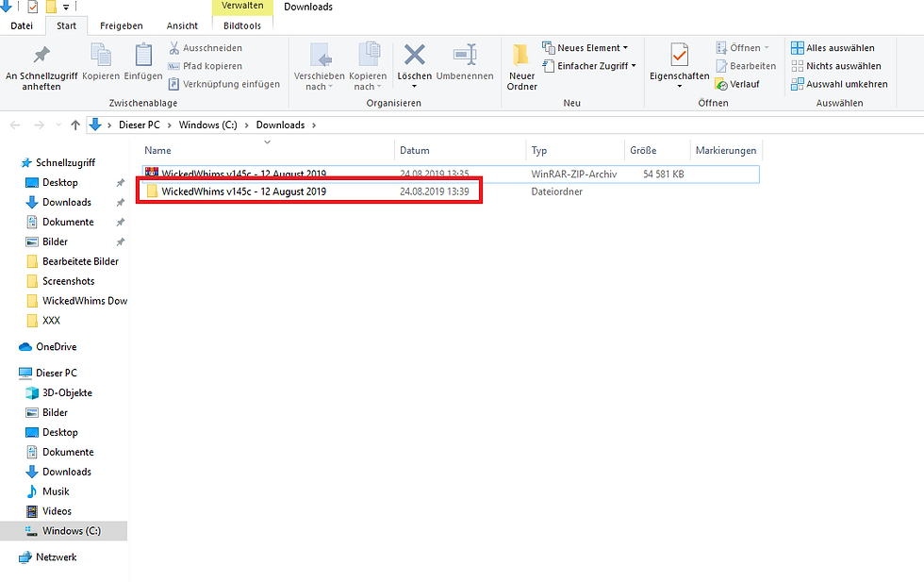Click Öffnen in the ribbon
Viewport: 924px width, 582px height.
(x=743, y=48)
